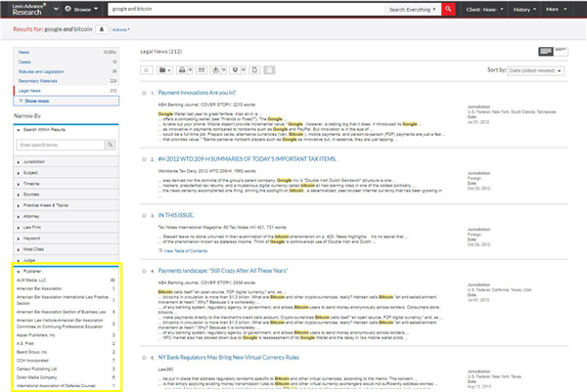Click the print icon
This screenshot has height=392, width=587.
(182, 70)
